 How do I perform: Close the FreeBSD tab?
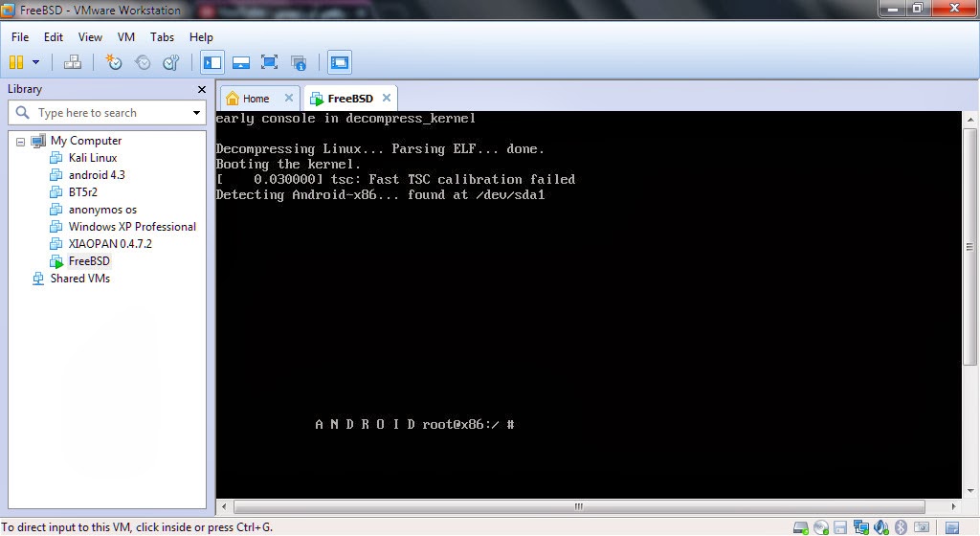point(387,98)
